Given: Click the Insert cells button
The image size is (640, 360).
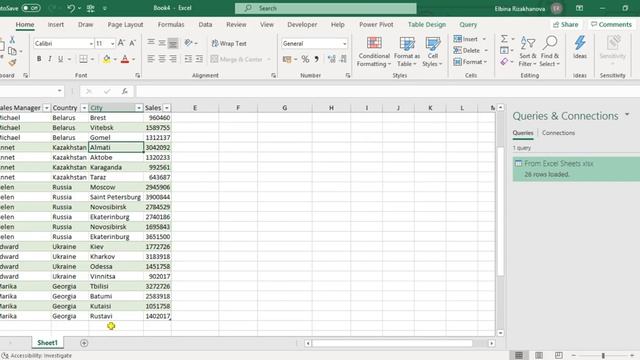Looking at the screenshot, I should pyautogui.click(x=466, y=39).
